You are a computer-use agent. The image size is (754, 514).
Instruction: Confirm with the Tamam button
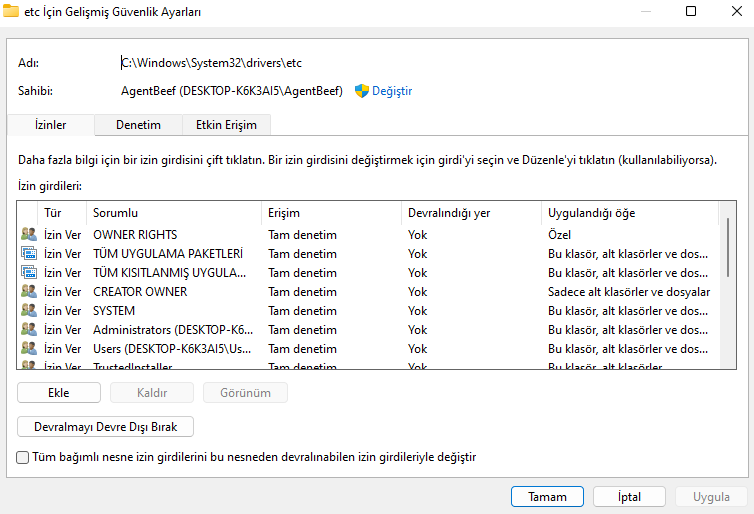pos(547,497)
